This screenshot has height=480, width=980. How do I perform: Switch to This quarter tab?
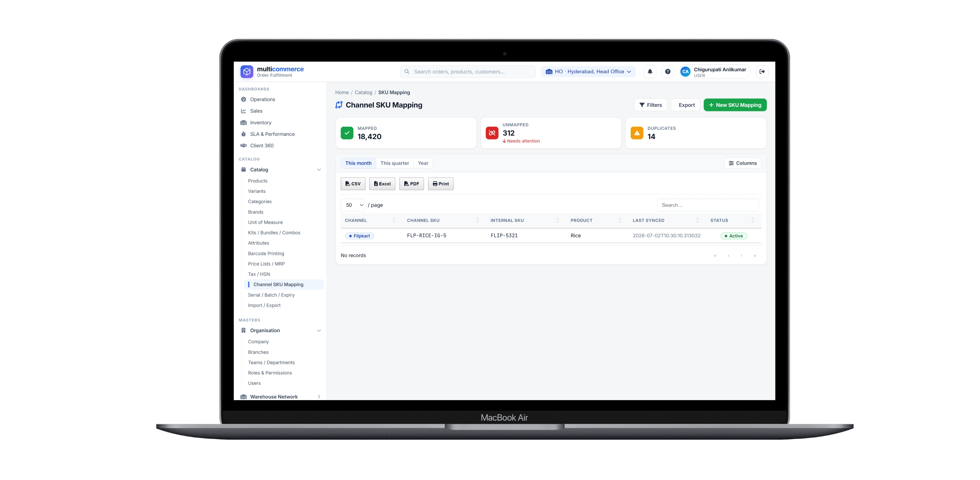(x=395, y=163)
